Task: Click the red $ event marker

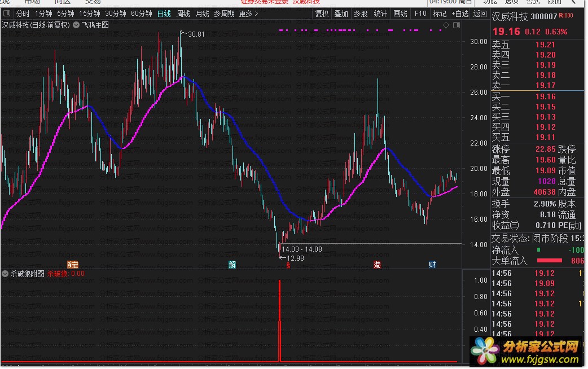Action: [288, 266]
